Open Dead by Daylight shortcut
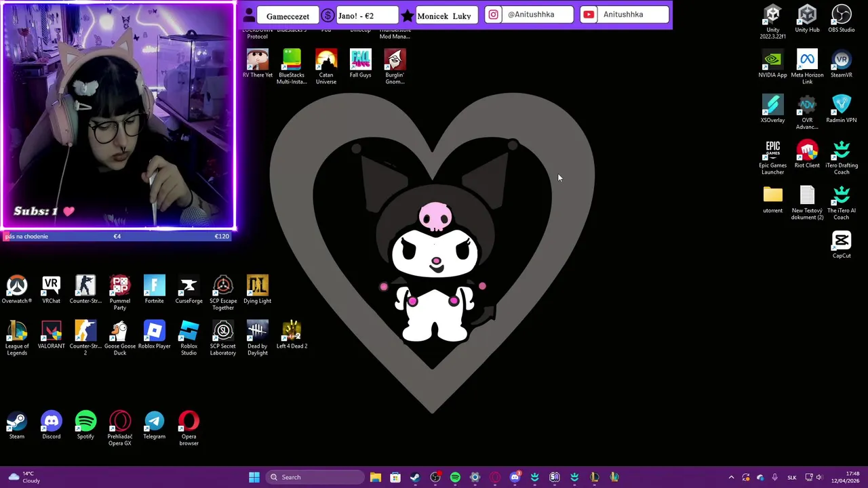 pos(257,338)
